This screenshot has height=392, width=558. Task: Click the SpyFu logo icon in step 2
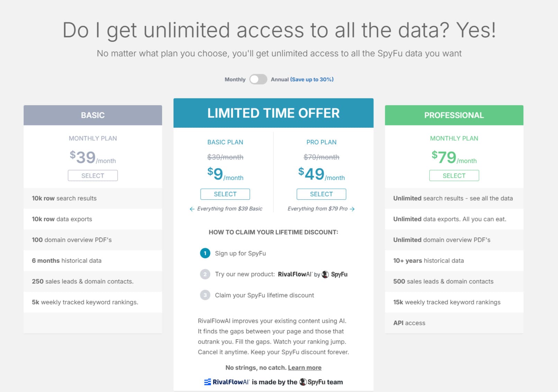pyautogui.click(x=325, y=274)
